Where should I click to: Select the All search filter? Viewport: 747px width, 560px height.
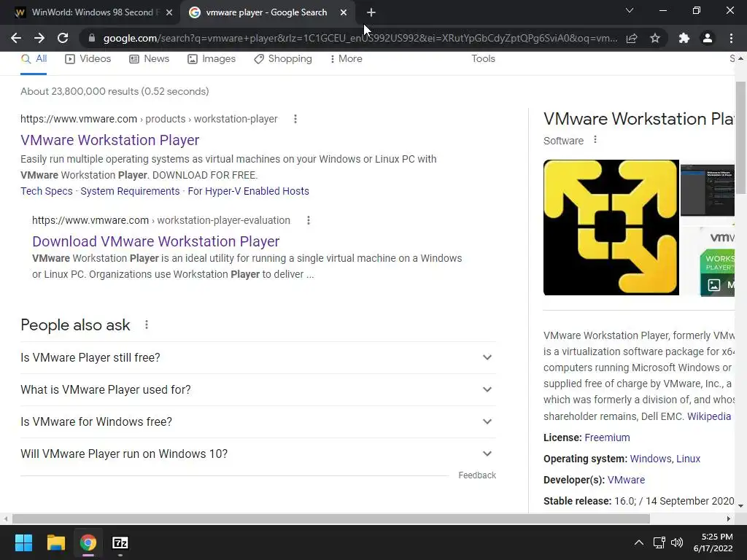point(34,58)
